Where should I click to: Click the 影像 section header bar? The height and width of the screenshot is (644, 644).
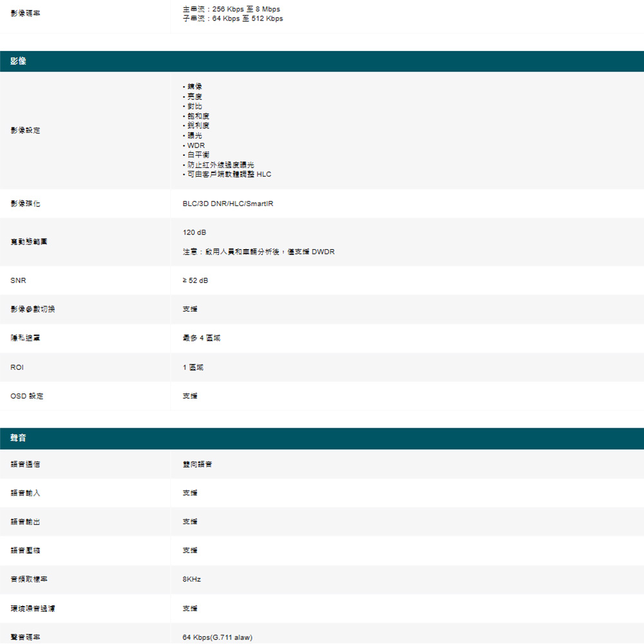click(322, 62)
